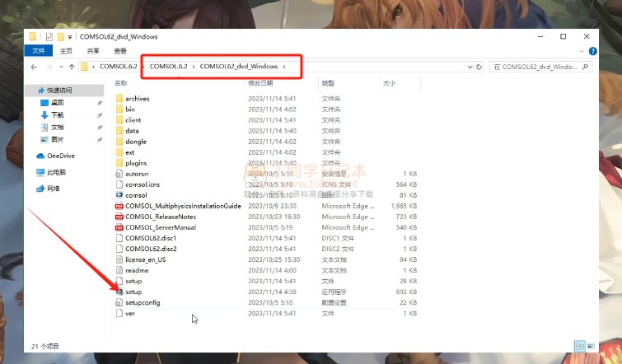Open the bin folder icon
Viewport: 622px width, 364px height.
(x=119, y=109)
